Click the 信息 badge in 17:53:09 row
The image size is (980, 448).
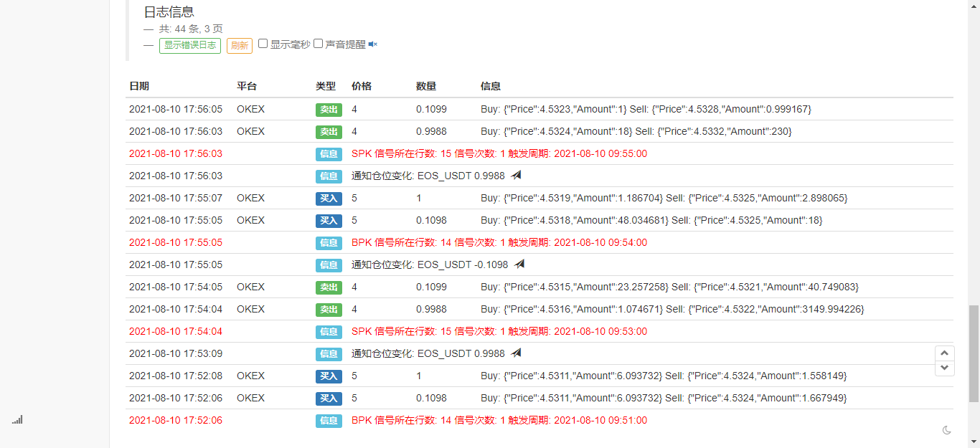pyautogui.click(x=329, y=354)
